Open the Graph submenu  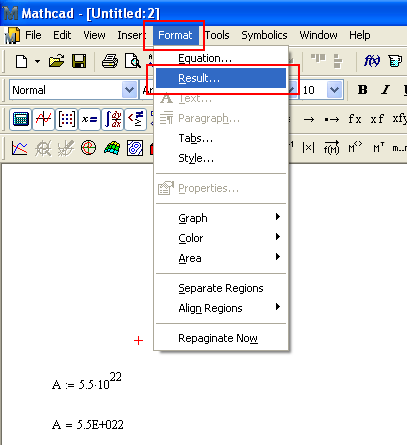(x=220, y=218)
